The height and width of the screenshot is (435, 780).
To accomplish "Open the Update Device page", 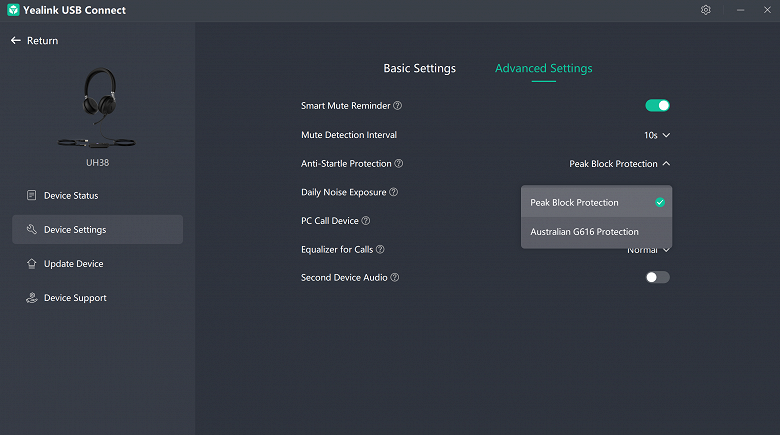I will point(98,264).
